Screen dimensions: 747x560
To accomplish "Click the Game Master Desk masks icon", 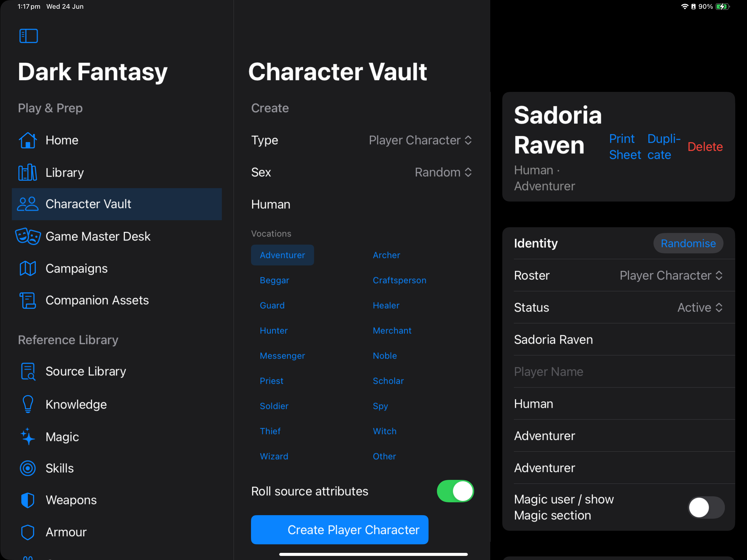I will tap(28, 236).
